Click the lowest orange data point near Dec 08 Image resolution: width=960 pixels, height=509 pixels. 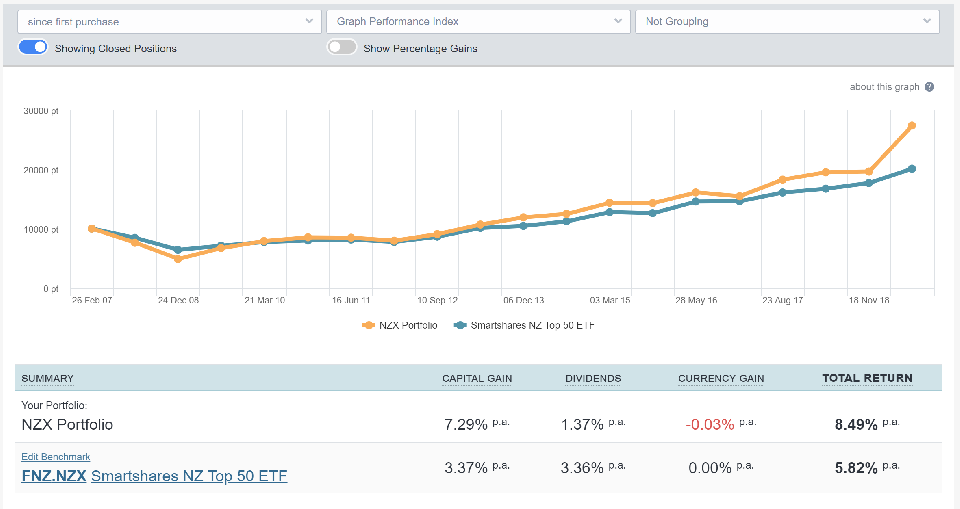178,259
